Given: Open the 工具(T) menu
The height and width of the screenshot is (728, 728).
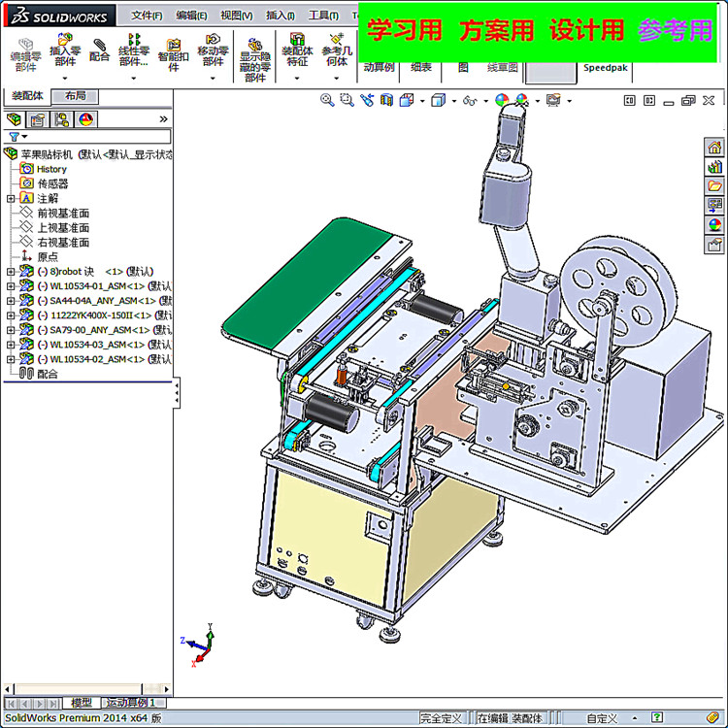Looking at the screenshot, I should [x=323, y=16].
